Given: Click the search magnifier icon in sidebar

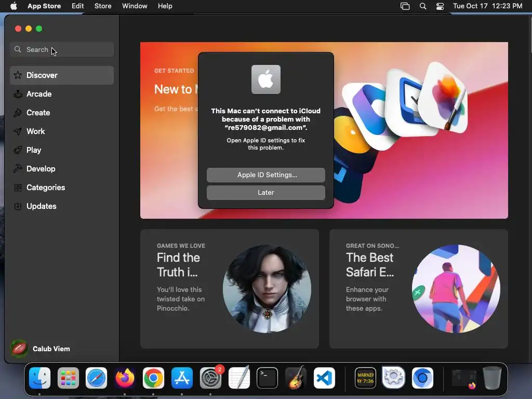Looking at the screenshot, I should coord(18,49).
